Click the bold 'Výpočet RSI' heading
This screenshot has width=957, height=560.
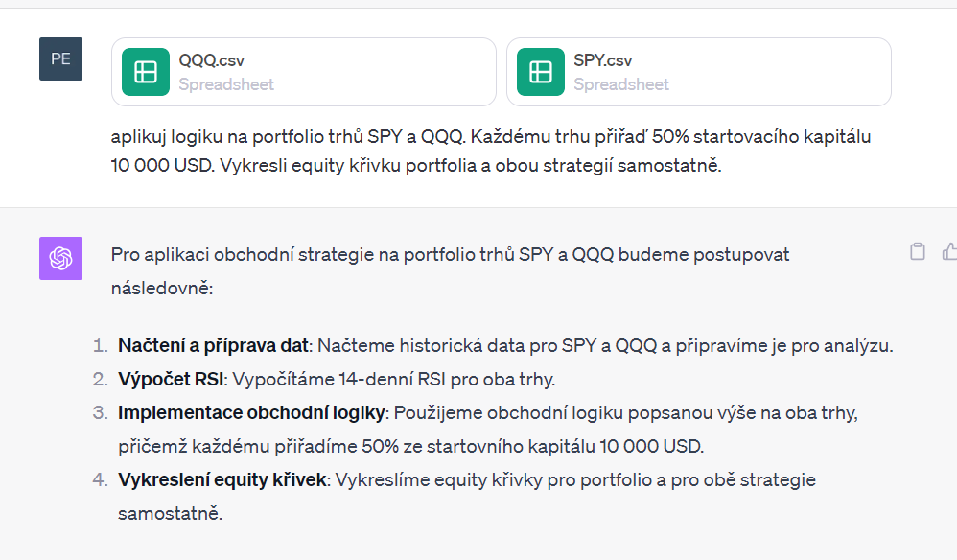point(171,379)
